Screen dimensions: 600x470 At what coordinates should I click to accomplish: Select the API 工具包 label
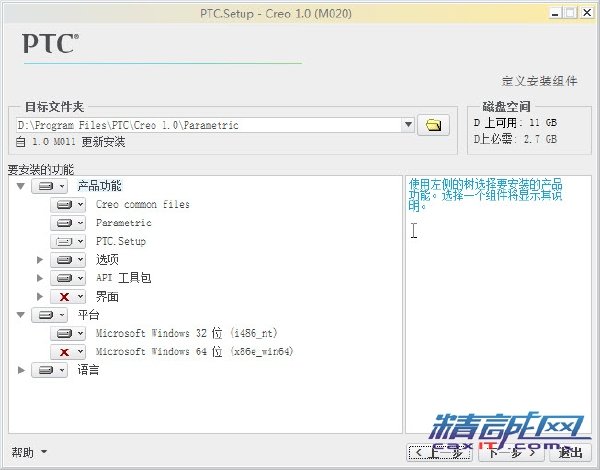click(123, 278)
